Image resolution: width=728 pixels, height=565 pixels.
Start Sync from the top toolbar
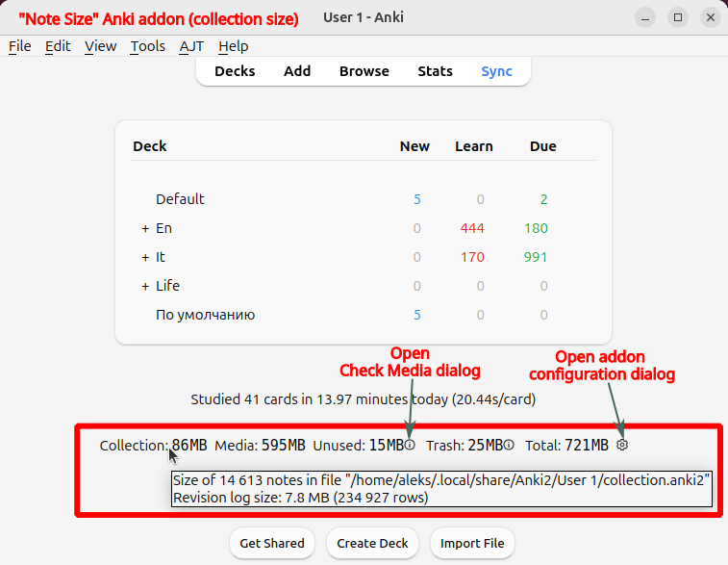click(497, 71)
